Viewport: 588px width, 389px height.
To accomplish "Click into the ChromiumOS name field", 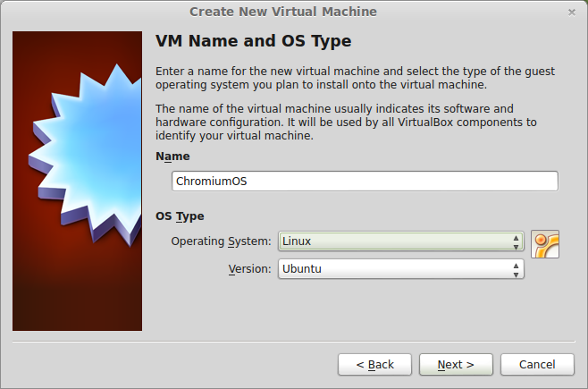I will click(x=365, y=181).
